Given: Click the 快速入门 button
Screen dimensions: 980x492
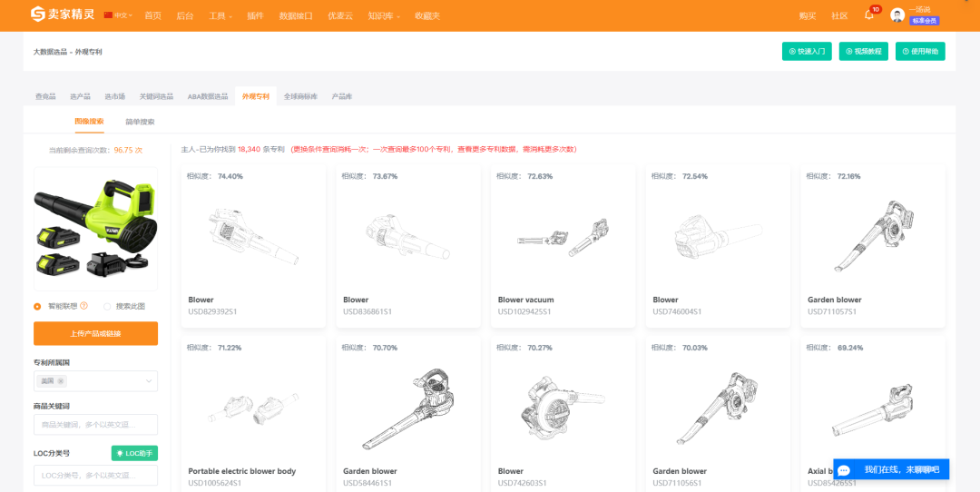Looking at the screenshot, I should pyautogui.click(x=807, y=51).
